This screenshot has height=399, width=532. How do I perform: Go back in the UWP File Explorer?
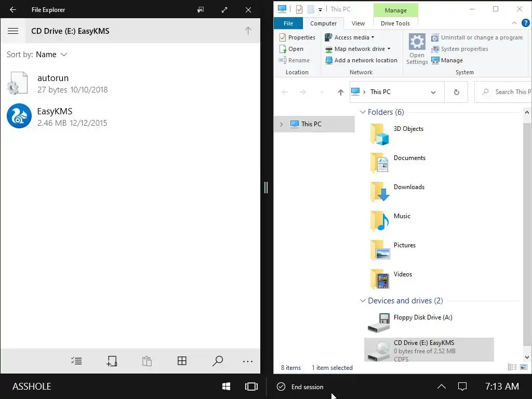click(13, 9)
